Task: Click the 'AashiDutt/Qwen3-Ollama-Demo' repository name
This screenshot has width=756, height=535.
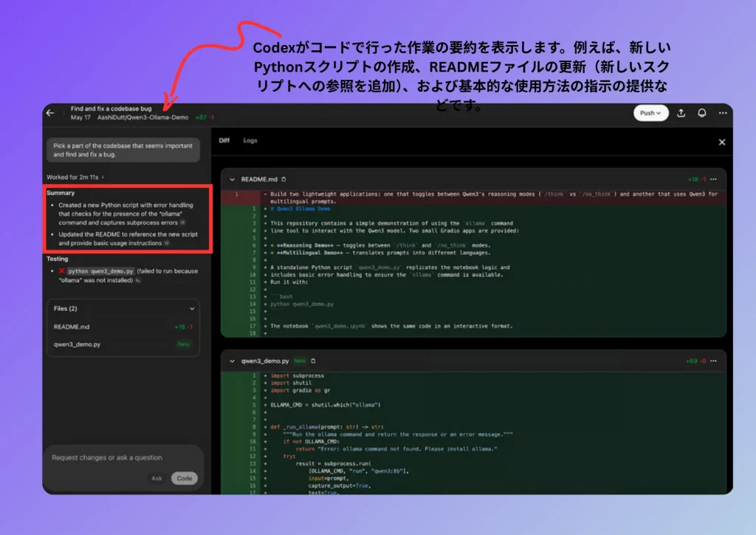Action: point(142,117)
